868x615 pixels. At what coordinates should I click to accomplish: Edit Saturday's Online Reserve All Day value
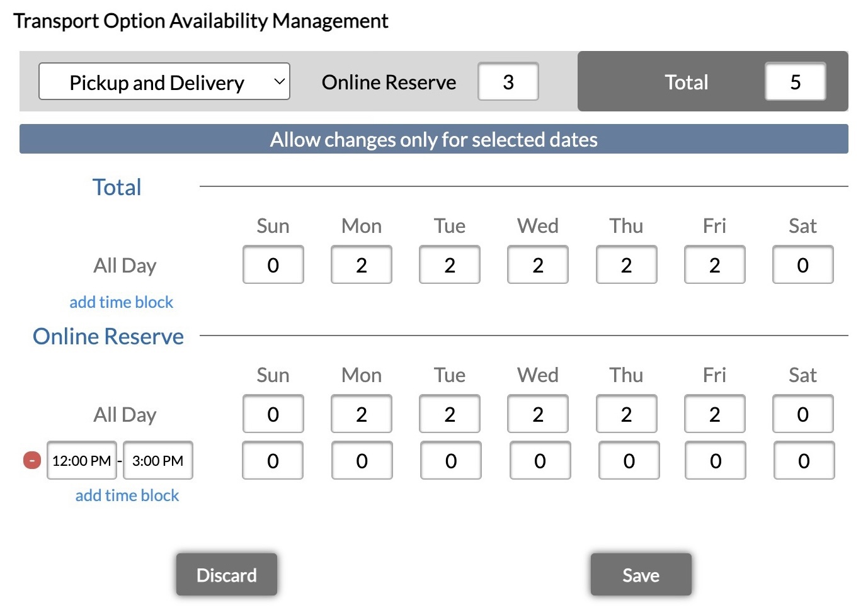pyautogui.click(x=802, y=414)
